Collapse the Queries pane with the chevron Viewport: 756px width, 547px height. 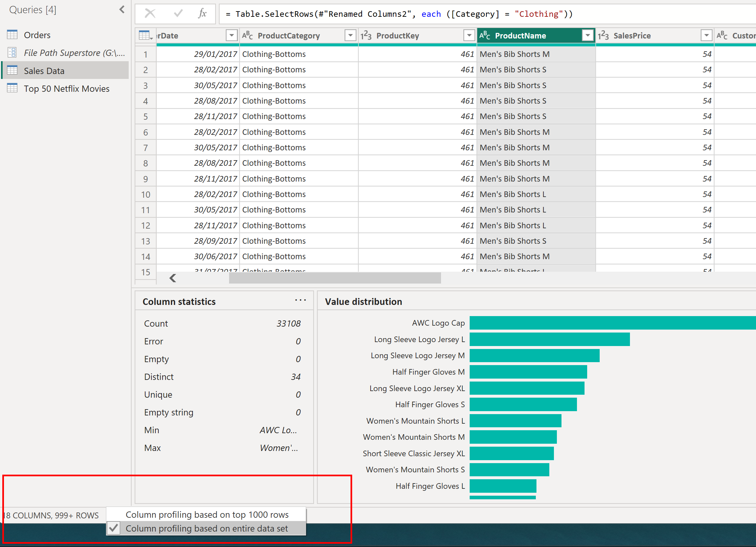[x=122, y=10]
